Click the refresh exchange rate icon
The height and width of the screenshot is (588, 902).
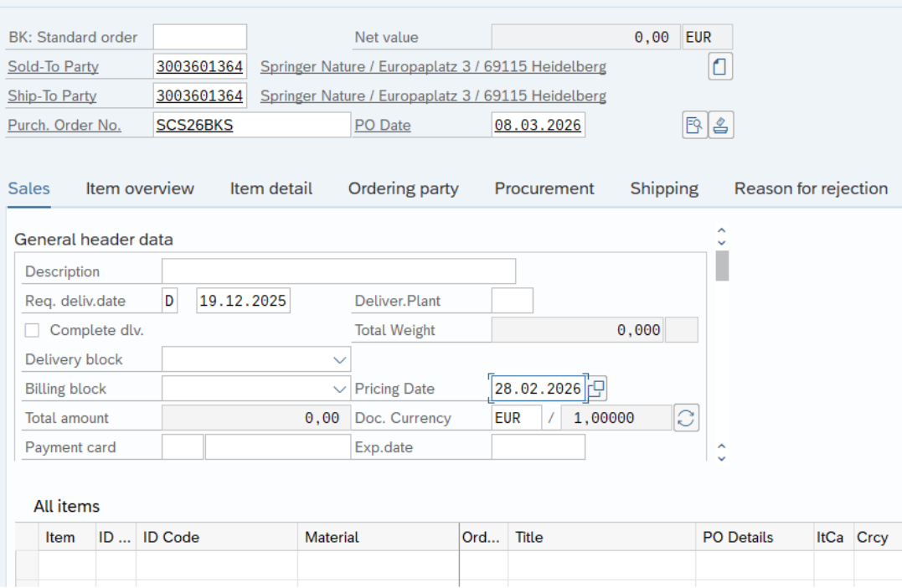click(x=686, y=418)
